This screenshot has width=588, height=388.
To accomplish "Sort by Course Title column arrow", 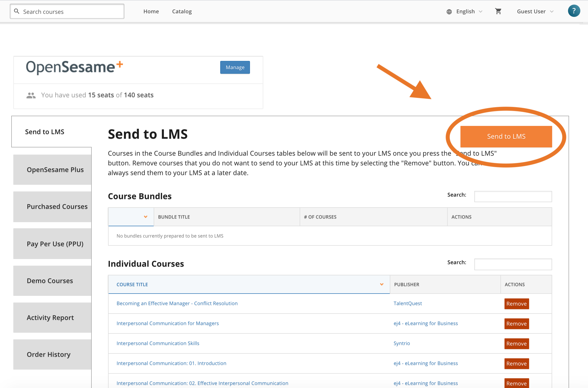I will click(382, 284).
